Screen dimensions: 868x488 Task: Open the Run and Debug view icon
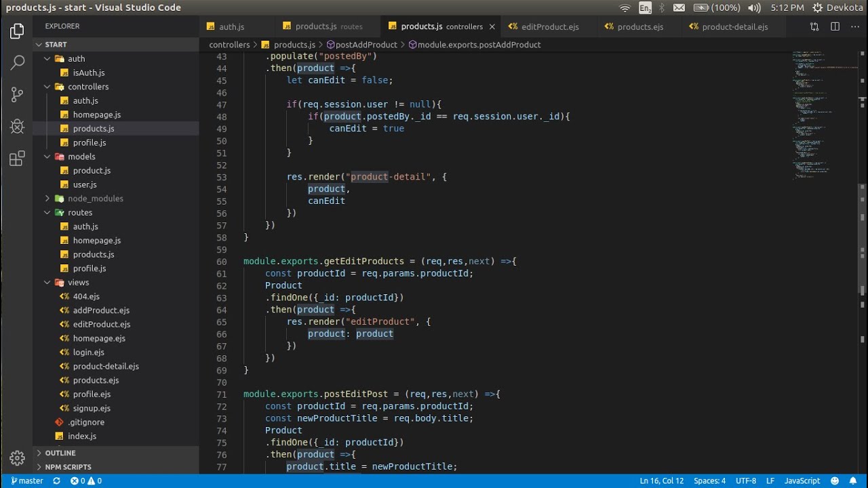(17, 127)
